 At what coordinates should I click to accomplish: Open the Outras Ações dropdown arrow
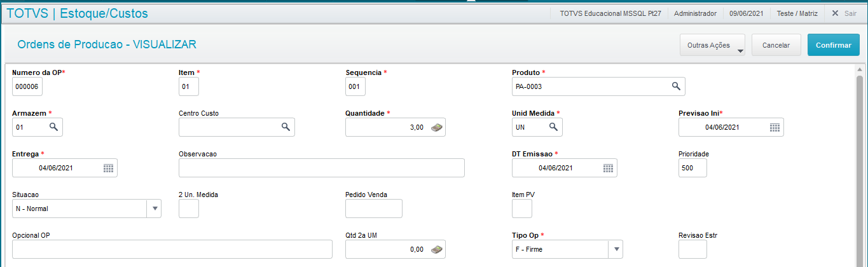740,51
